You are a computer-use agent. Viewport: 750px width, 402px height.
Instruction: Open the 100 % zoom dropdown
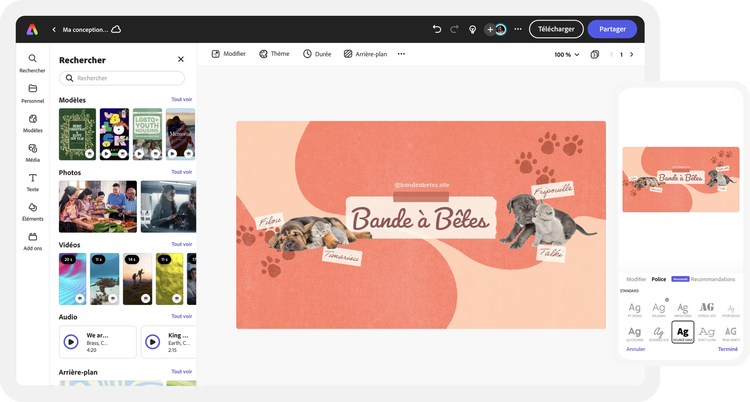(567, 55)
